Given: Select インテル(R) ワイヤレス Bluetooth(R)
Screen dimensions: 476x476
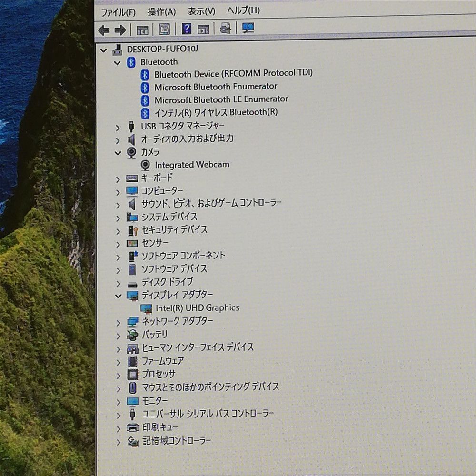Looking at the screenshot, I should pos(216,113).
